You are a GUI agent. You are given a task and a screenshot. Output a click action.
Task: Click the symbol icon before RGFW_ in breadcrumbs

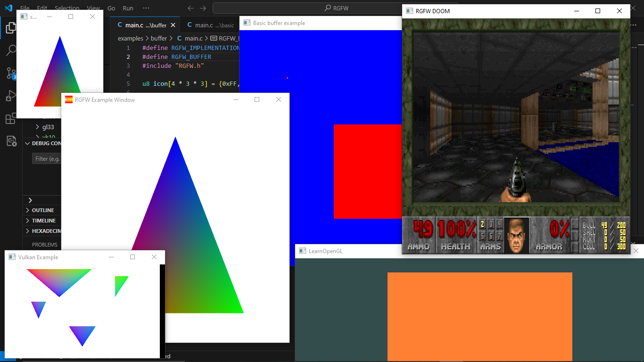point(214,38)
